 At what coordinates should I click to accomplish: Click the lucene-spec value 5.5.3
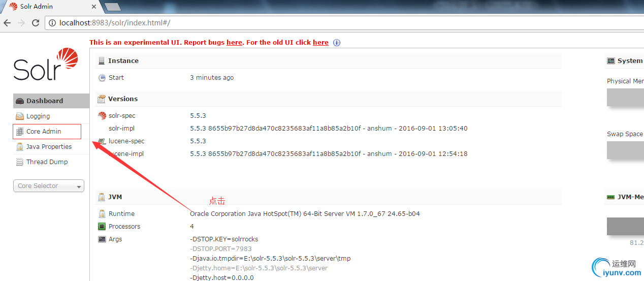pyautogui.click(x=198, y=141)
